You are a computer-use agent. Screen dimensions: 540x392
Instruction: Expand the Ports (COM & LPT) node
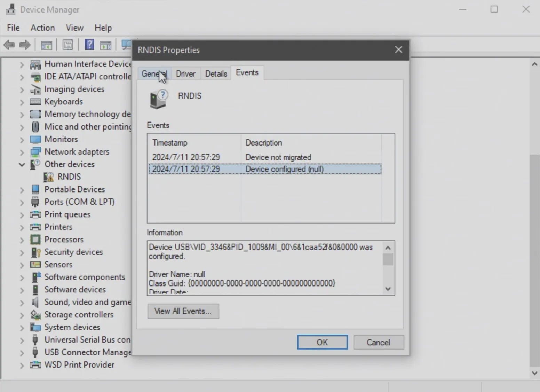tap(22, 202)
